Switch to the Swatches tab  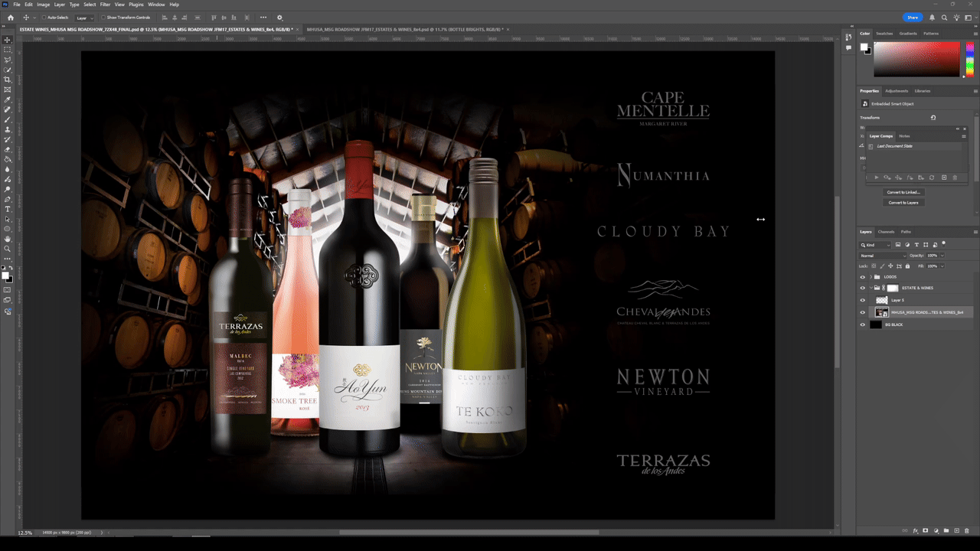coord(884,34)
